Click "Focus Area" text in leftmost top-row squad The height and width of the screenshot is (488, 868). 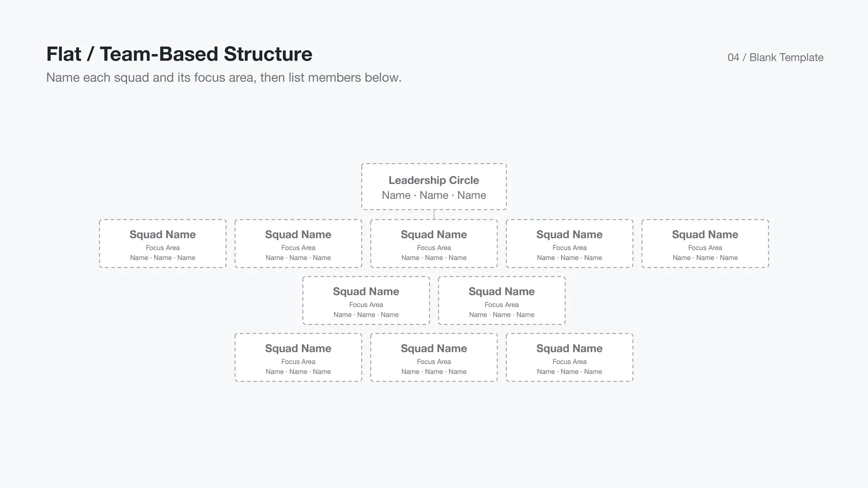click(x=163, y=248)
